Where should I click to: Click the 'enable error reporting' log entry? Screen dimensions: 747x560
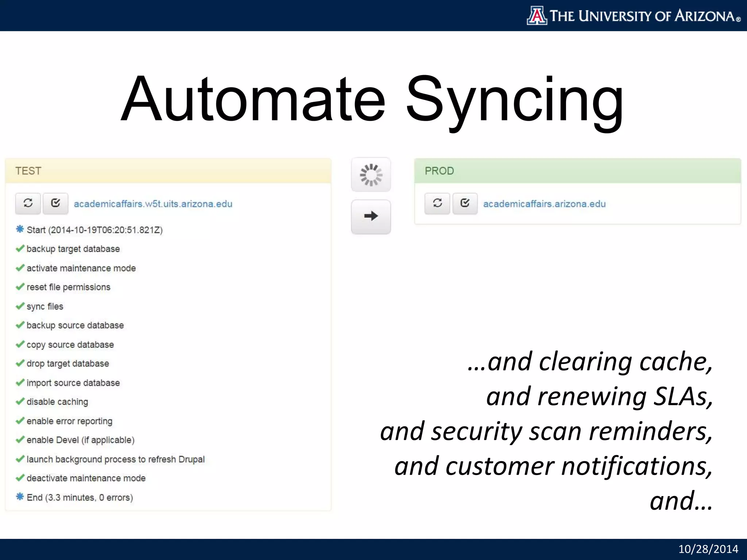tap(64, 421)
